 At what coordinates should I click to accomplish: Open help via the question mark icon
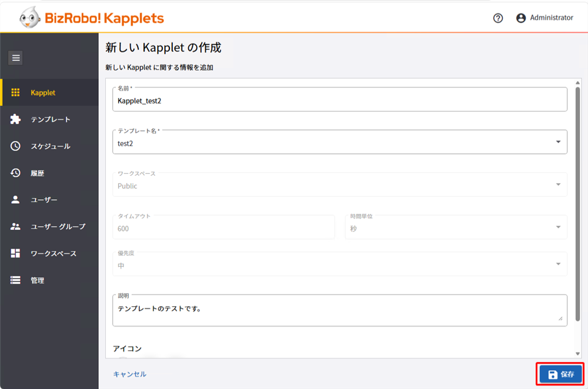click(x=498, y=18)
